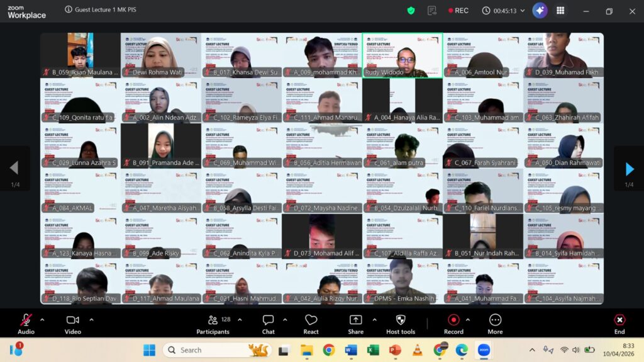Unmute the microphone Audio button
644x362 pixels.
pos(26,324)
